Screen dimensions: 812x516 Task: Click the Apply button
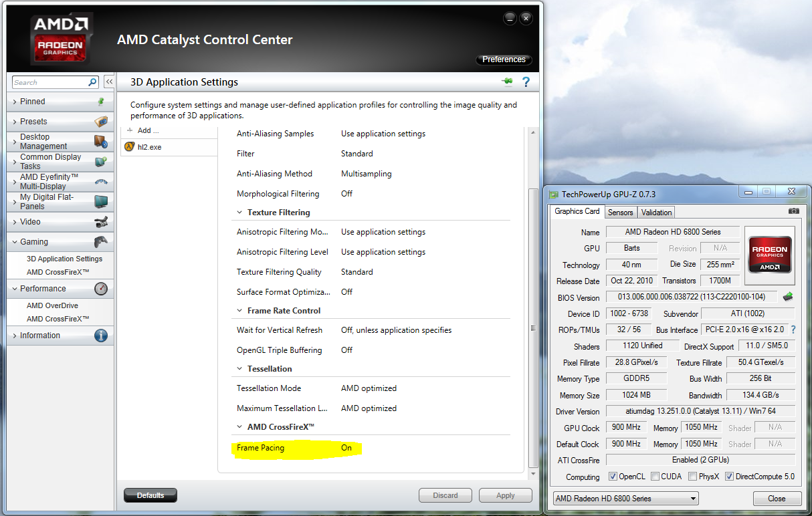point(506,495)
